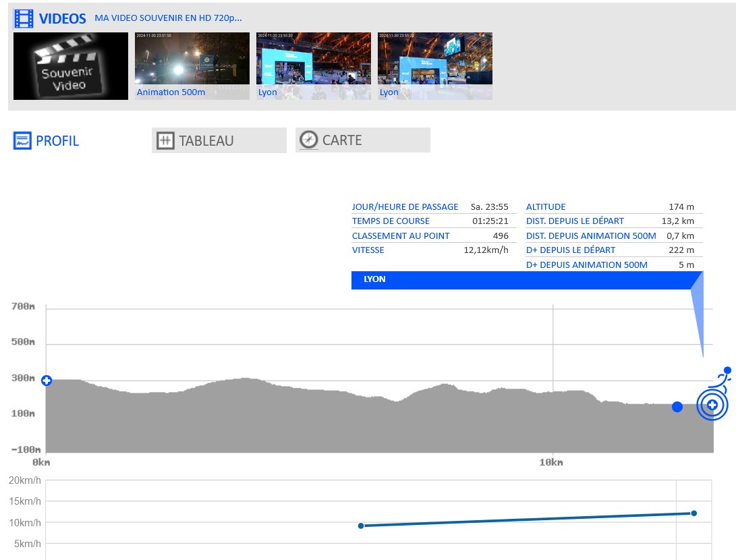Select the solid blue Animation 500m checkpoint dot
This screenshot has height=560, width=736.
[677, 406]
